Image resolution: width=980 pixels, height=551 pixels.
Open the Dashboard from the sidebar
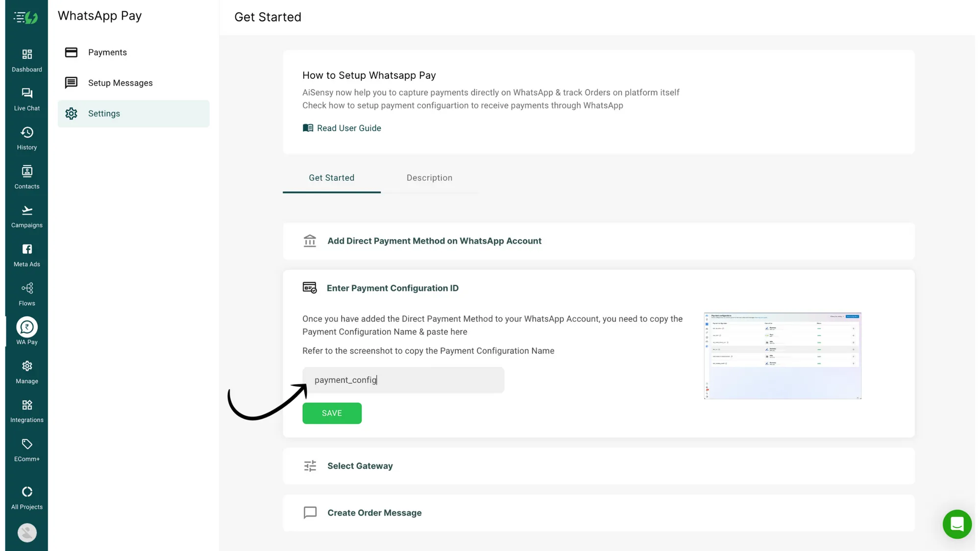(x=26, y=60)
